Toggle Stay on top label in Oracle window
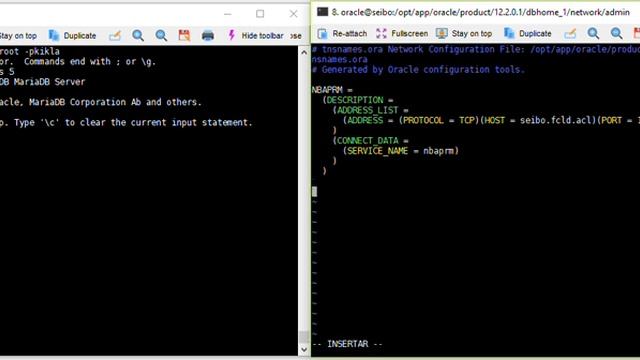The width and height of the screenshot is (640, 360). (472, 33)
